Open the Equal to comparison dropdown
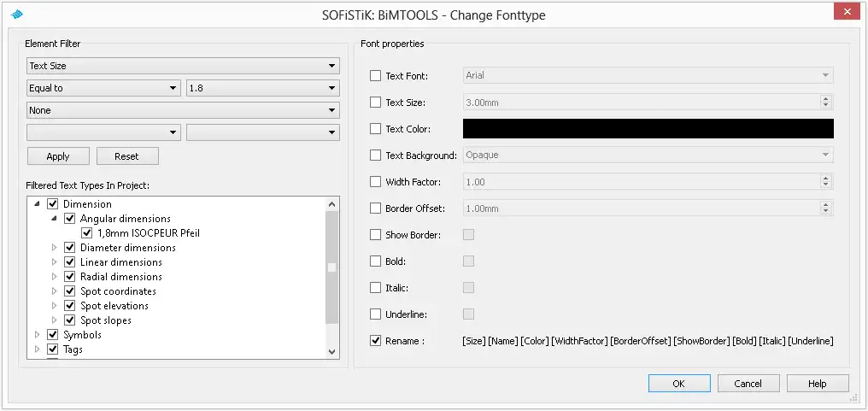The image size is (868, 411). 102,88
